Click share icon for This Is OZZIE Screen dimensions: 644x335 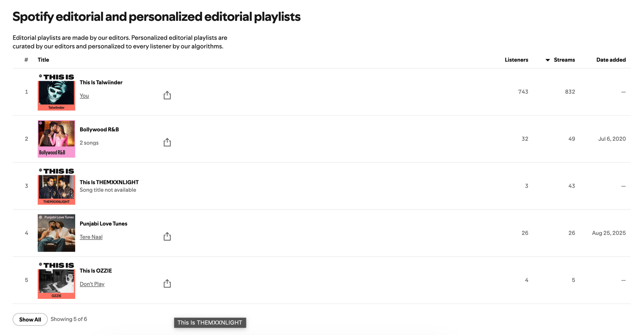coord(167,284)
